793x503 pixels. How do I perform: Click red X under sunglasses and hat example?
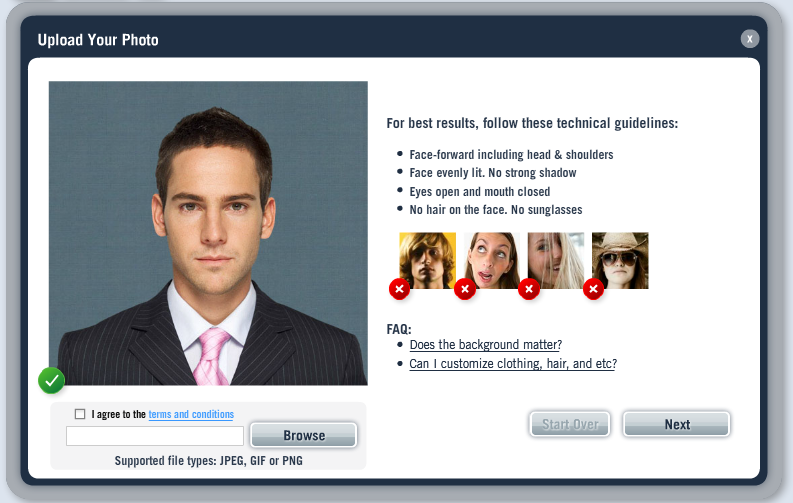click(594, 289)
